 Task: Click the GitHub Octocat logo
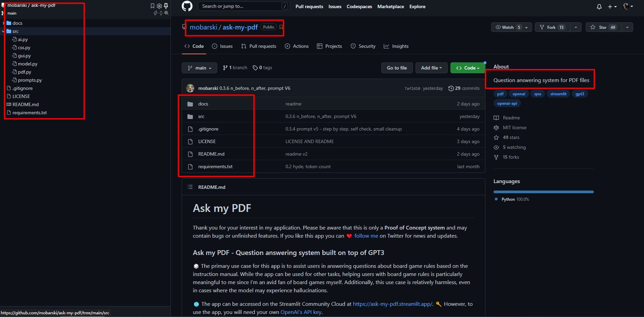tap(187, 6)
